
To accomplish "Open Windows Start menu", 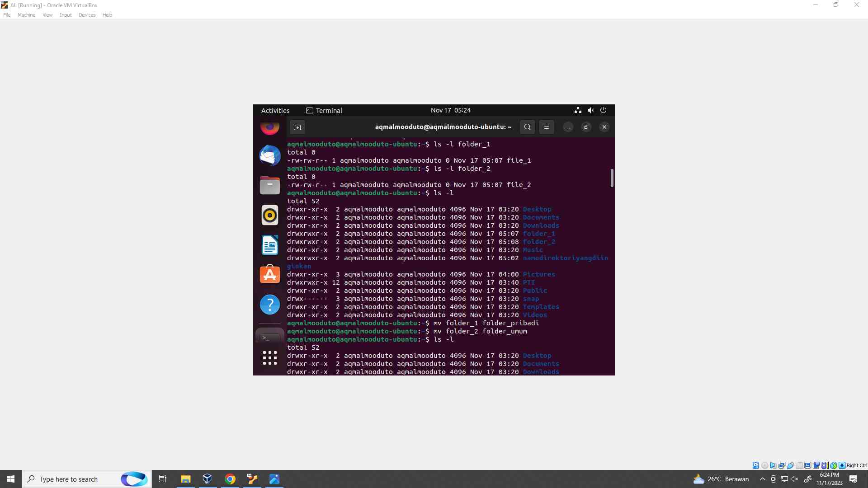I will (x=11, y=479).
